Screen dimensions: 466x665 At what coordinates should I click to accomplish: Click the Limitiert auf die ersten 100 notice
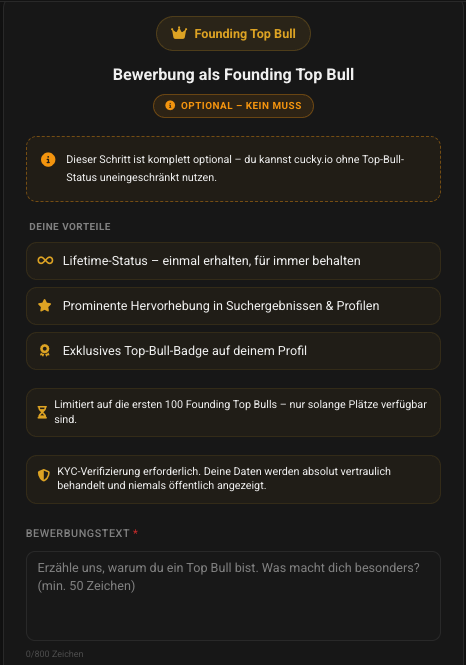pos(233,412)
